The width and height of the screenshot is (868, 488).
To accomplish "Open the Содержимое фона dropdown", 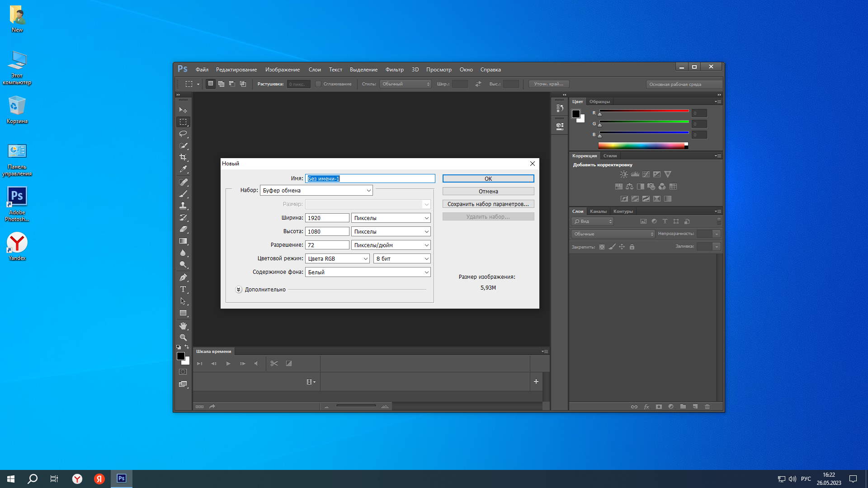I will pyautogui.click(x=368, y=272).
